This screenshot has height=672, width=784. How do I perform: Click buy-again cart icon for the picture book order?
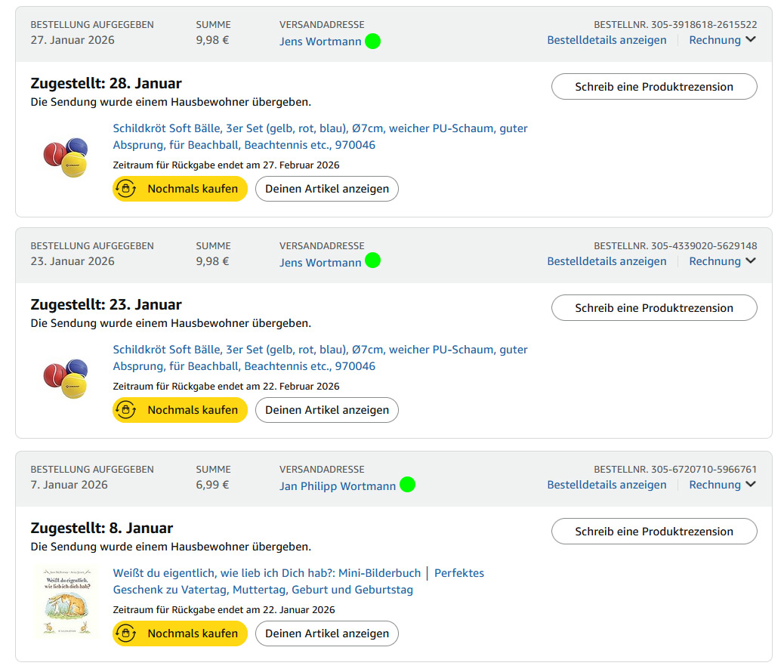pyautogui.click(x=125, y=633)
